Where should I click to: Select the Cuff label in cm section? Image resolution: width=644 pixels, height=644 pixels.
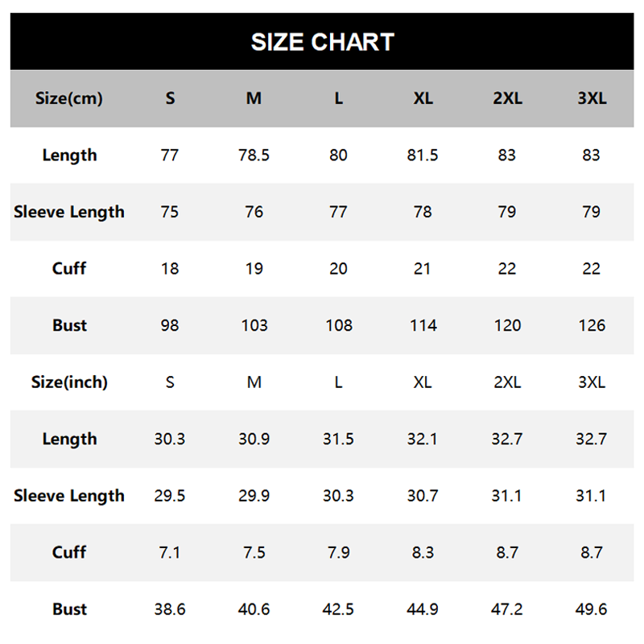pyautogui.click(x=69, y=269)
